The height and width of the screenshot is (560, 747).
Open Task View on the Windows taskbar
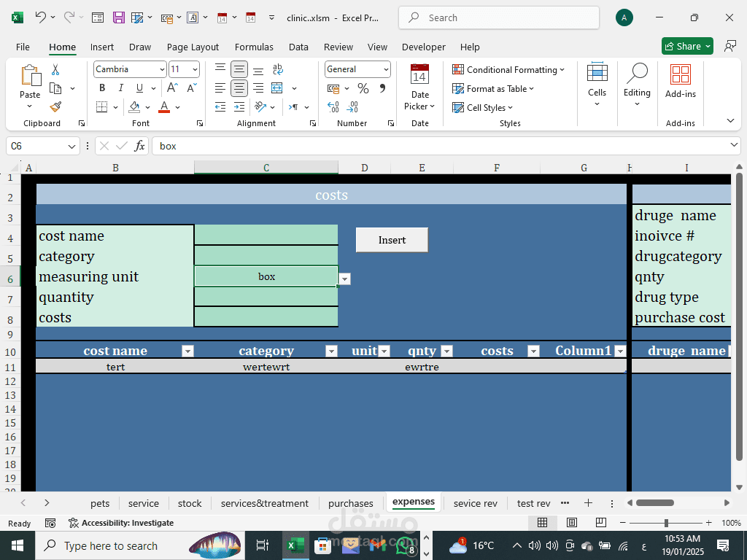point(263,545)
